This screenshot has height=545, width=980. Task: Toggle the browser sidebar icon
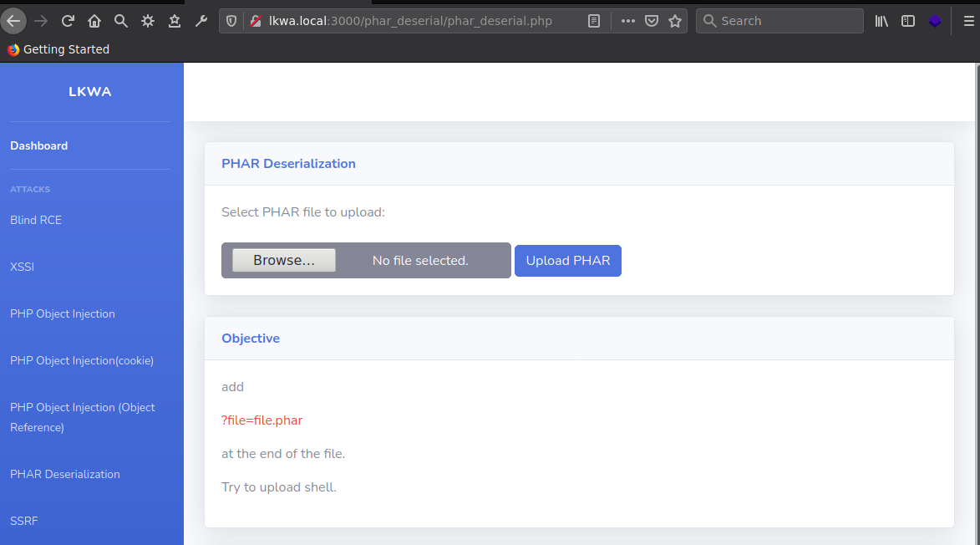pyautogui.click(x=908, y=20)
